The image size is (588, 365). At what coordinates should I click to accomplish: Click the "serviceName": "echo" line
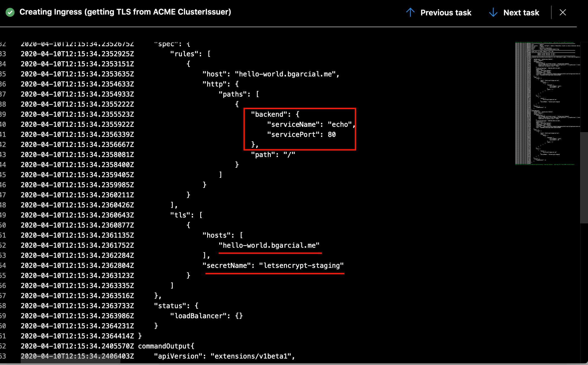coord(311,124)
